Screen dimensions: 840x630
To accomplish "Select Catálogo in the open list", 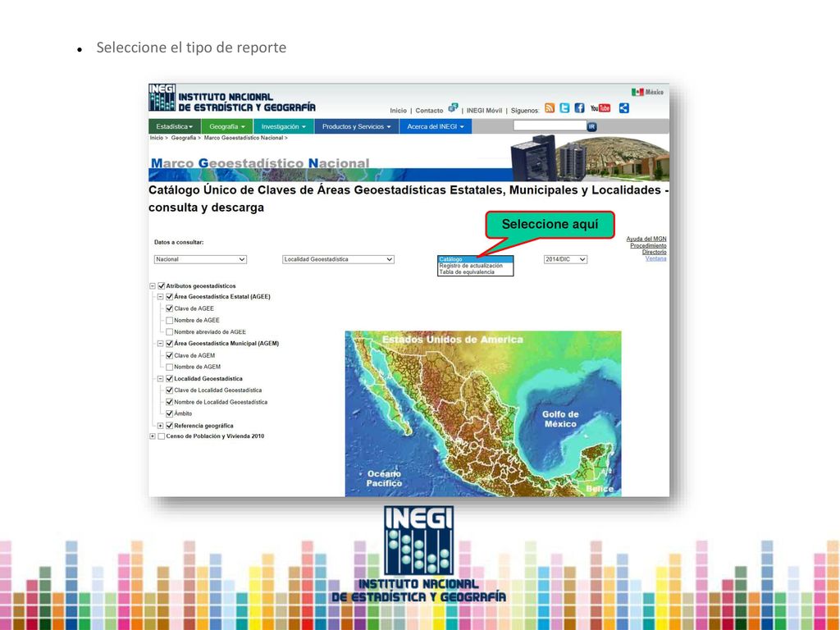I will tap(475, 259).
